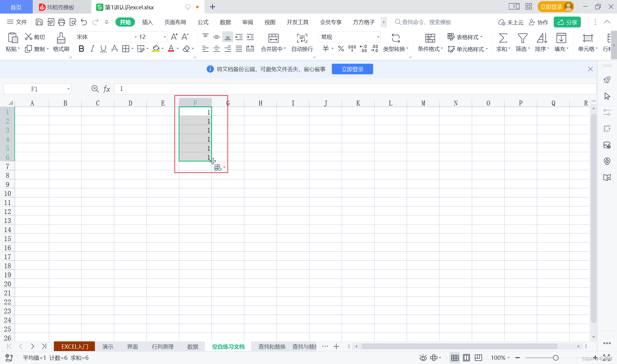Click the green 分享 (Share) button
Screen dimensions: 617x364
pyautogui.click(x=567, y=22)
